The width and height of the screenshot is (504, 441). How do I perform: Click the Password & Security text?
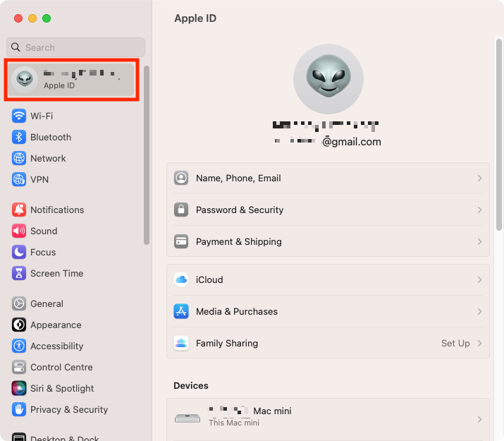point(240,210)
